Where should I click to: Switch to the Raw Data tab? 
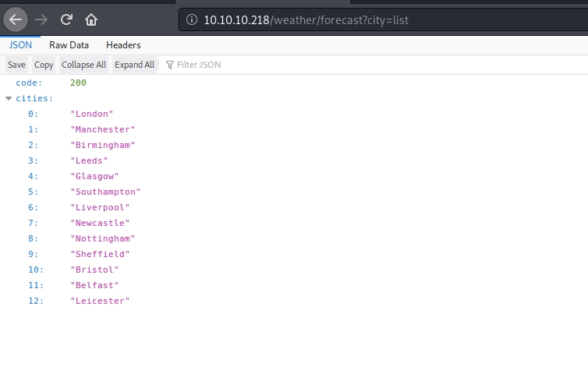pos(69,45)
